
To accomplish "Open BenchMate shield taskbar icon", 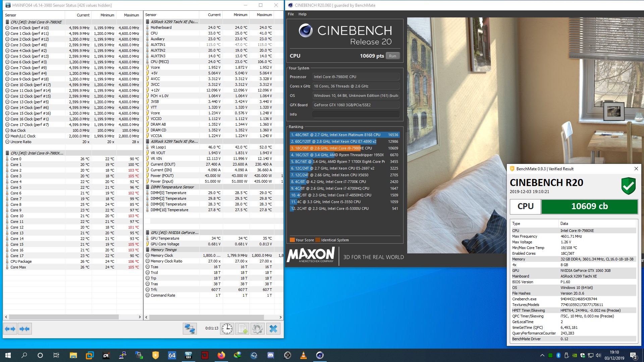I will coord(155,355).
